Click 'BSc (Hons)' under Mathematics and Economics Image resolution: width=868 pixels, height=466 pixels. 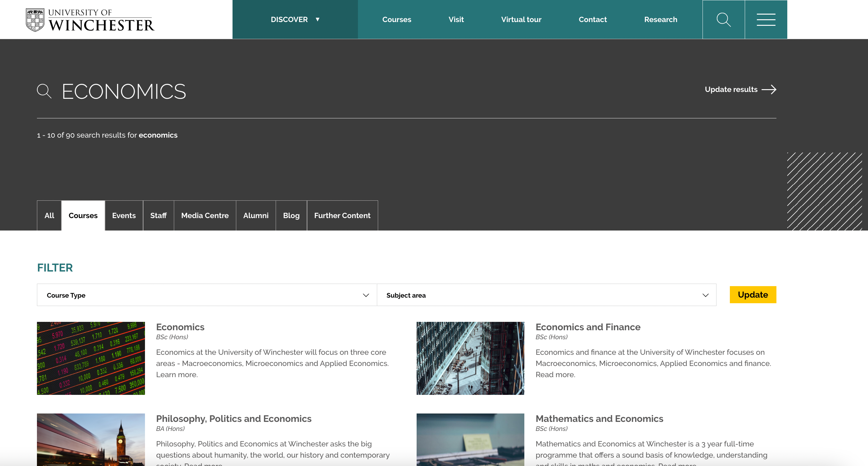552,429
